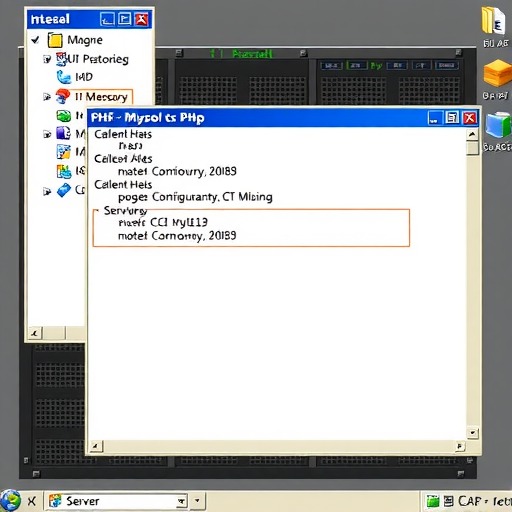
Task: Click the PHP window vertical scrollbar thumb
Action: 472,148
